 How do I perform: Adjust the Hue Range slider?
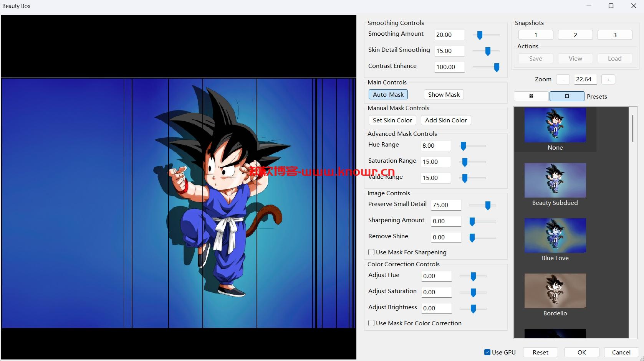(472, 146)
